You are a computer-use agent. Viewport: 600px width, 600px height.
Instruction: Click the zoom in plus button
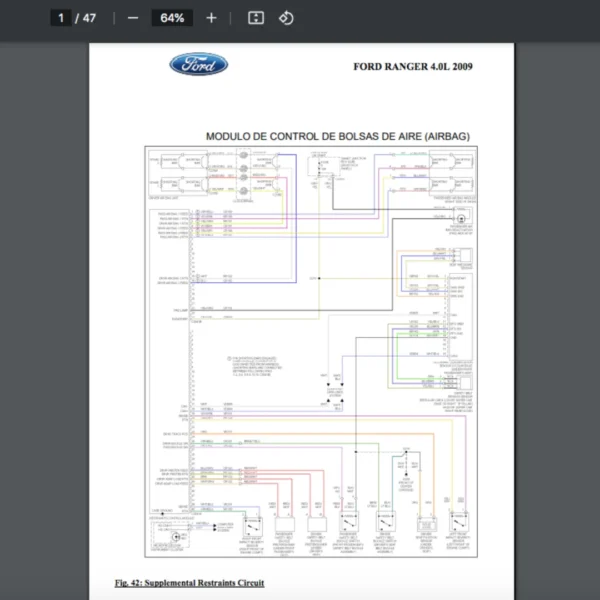[211, 18]
